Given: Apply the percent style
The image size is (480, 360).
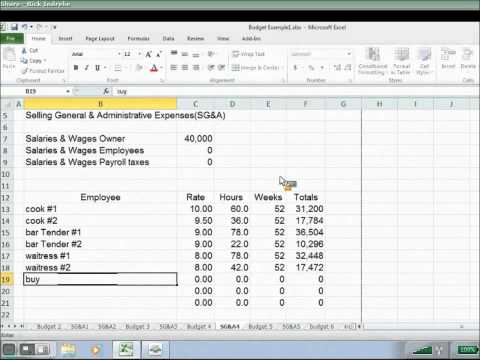Looking at the screenshot, I should coord(311,68).
